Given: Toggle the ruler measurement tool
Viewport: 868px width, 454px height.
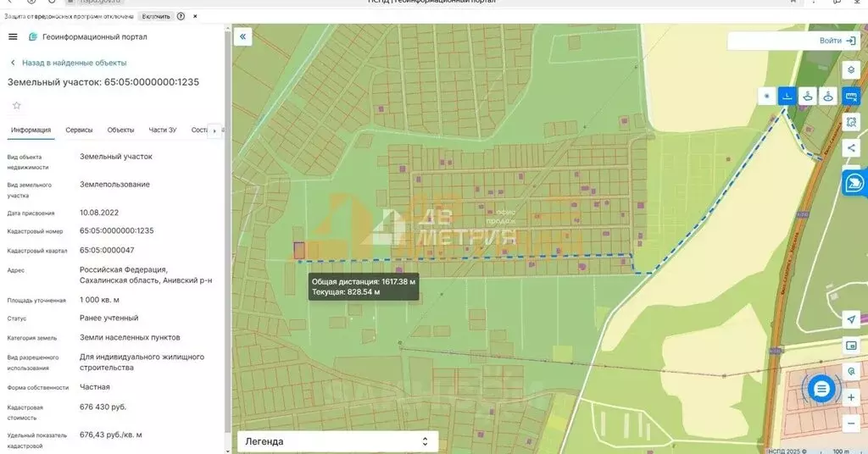Looking at the screenshot, I should [x=851, y=97].
